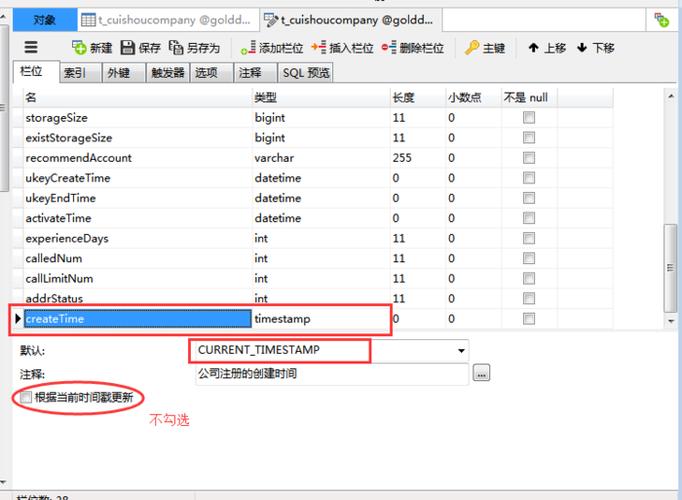The width and height of the screenshot is (682, 500).
Task: Select the 对象 tab
Action: click(x=45, y=20)
